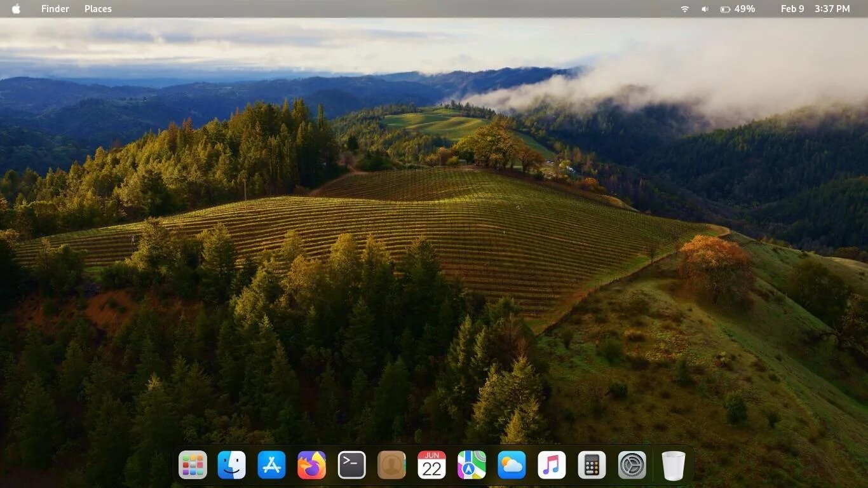Open Finder from the dock
Screen dimensions: 868x488
pyautogui.click(x=232, y=465)
